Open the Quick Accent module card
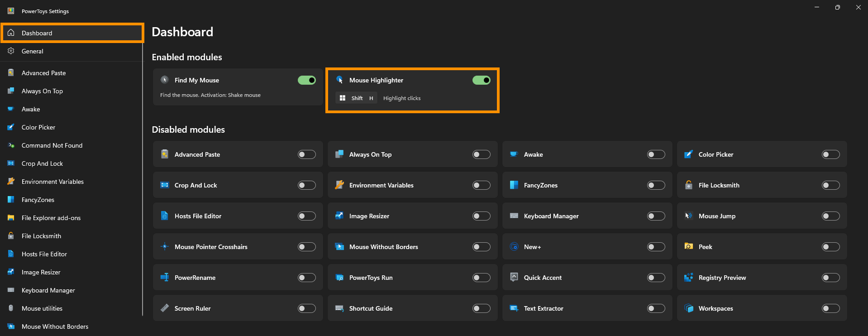 [587, 277]
